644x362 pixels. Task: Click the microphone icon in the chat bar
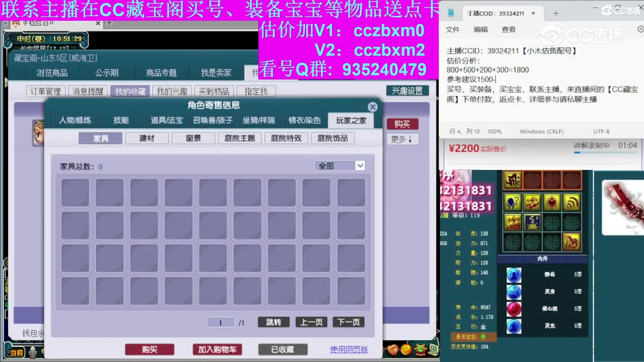tap(33, 352)
